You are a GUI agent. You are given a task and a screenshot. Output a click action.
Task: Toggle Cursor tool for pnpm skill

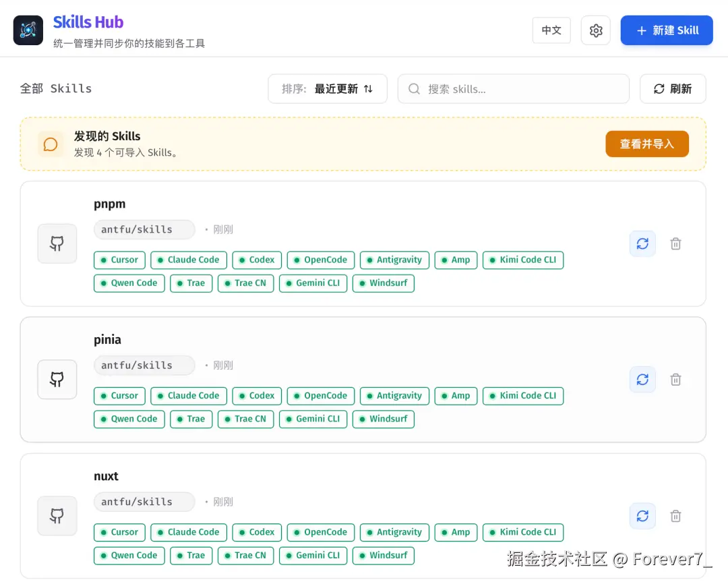pos(120,260)
